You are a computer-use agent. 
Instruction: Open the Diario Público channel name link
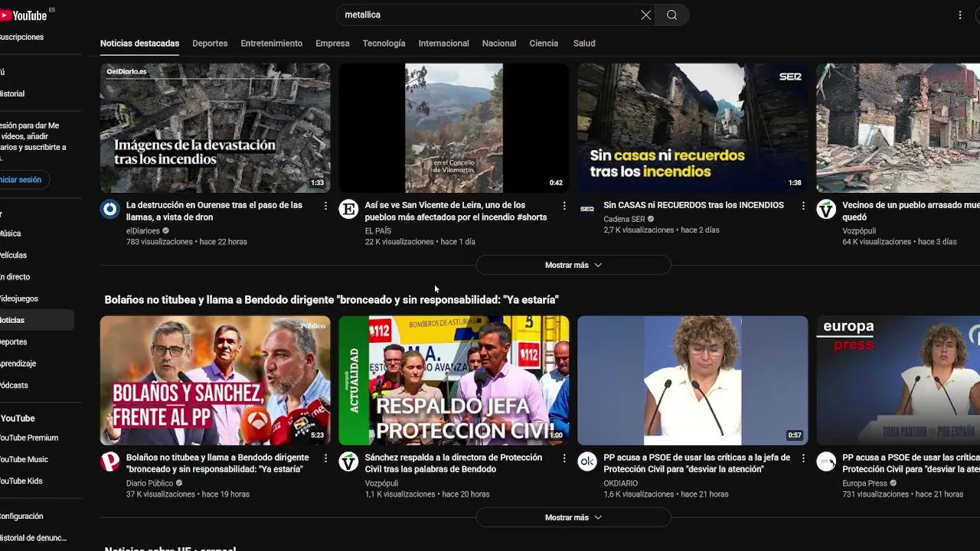(x=149, y=483)
